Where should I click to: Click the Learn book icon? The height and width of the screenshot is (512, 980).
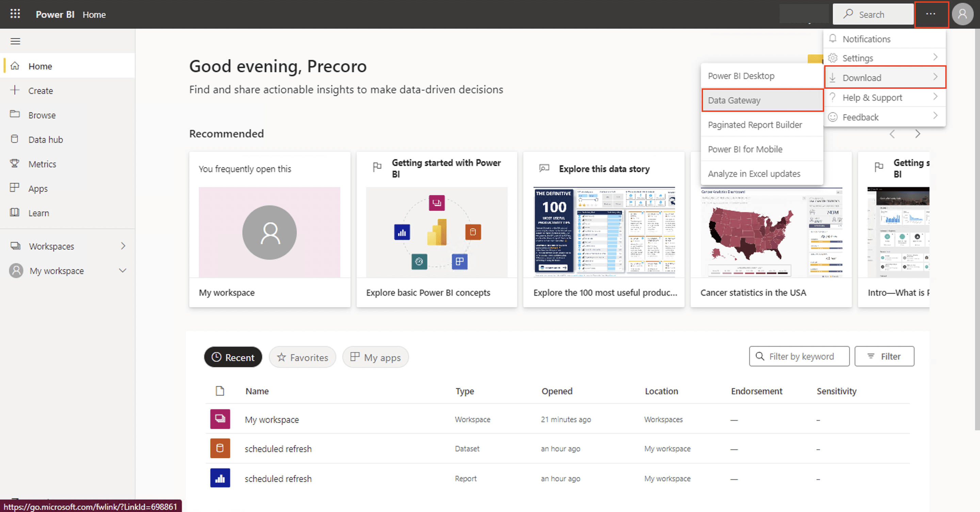pyautogui.click(x=15, y=212)
